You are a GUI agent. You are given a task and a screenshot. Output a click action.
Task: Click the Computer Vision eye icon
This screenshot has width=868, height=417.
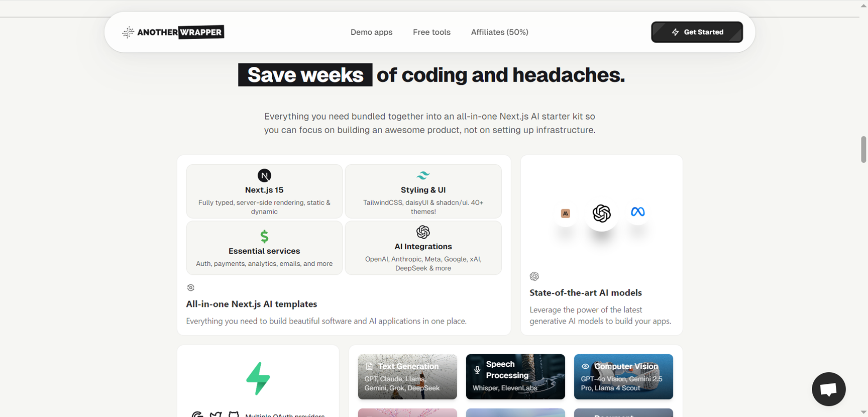(x=585, y=367)
